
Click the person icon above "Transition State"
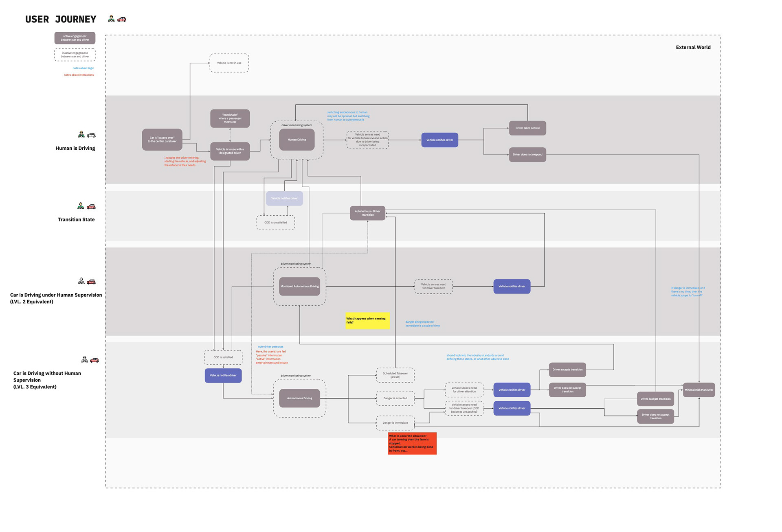(x=81, y=206)
